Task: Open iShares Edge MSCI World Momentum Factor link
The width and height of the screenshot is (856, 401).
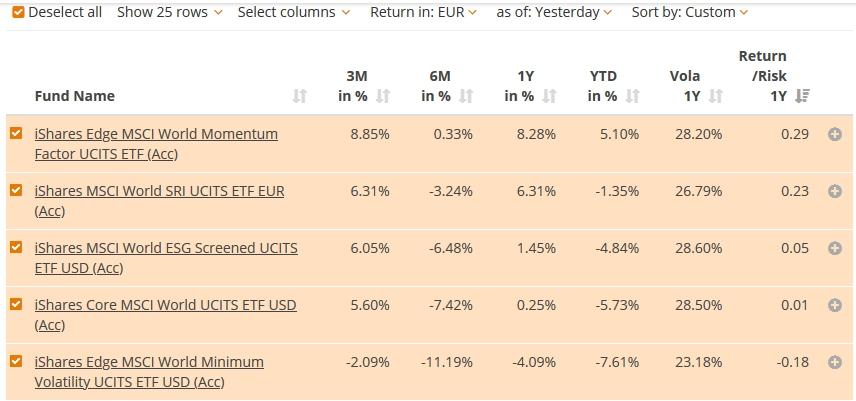Action: pos(156,134)
